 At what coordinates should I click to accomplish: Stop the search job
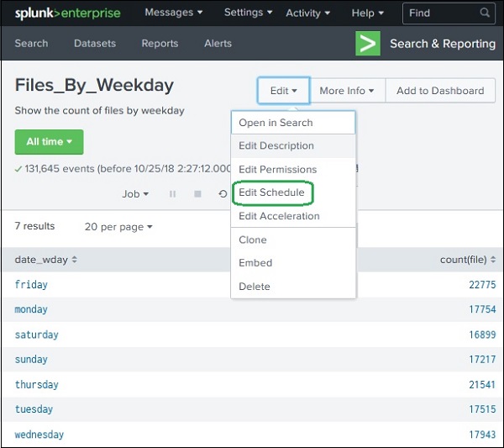(197, 194)
